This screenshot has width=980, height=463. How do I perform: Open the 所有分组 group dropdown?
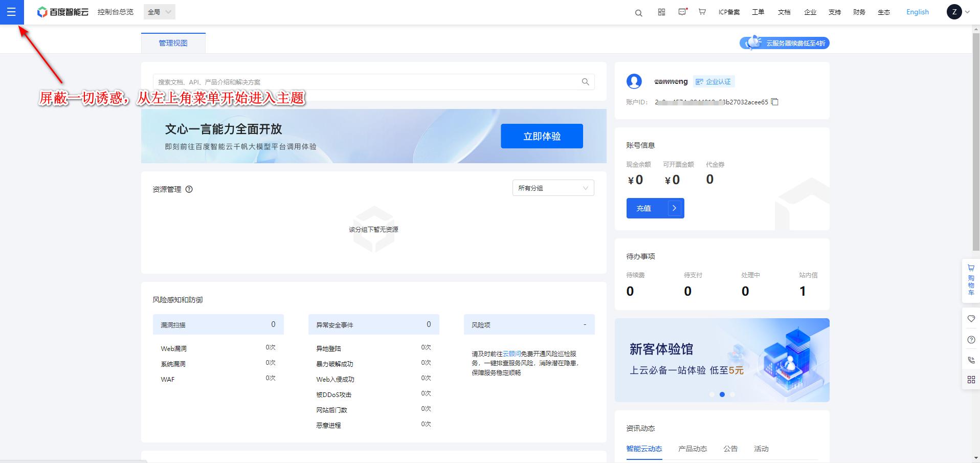(x=553, y=188)
